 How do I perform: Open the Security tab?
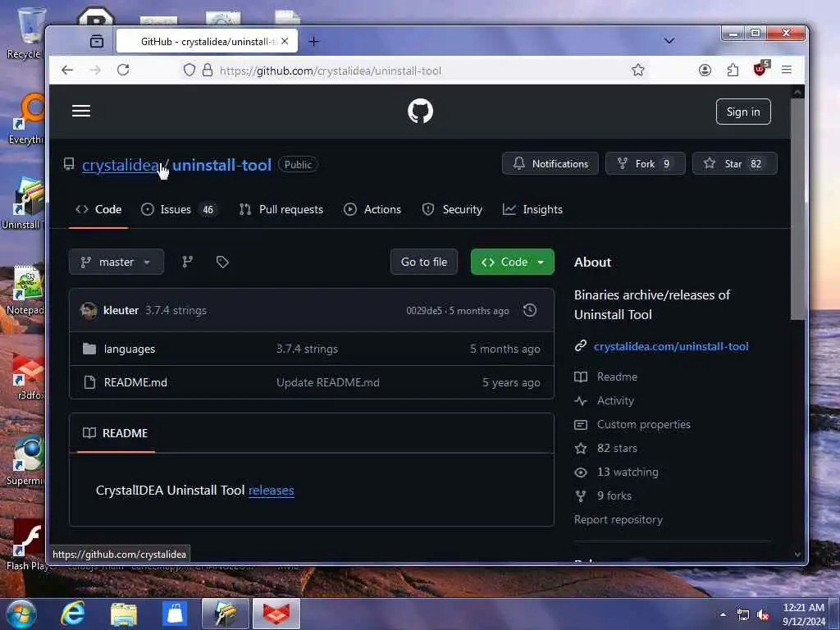[452, 209]
